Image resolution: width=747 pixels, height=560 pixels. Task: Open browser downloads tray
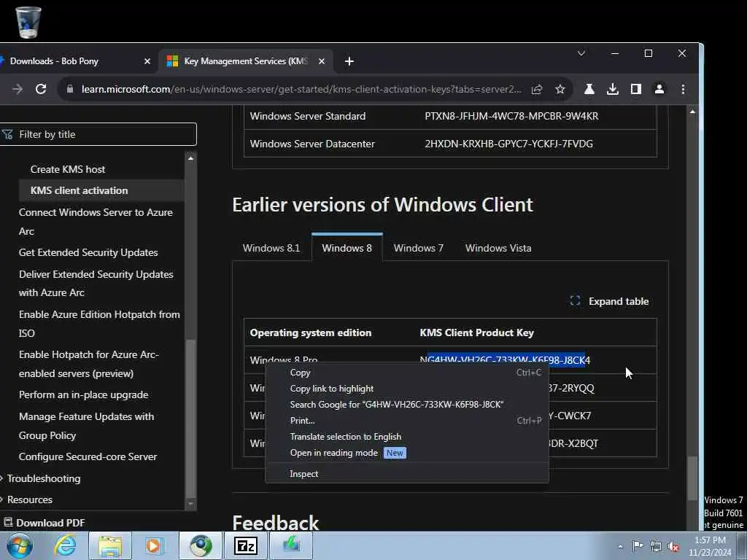coord(613,89)
